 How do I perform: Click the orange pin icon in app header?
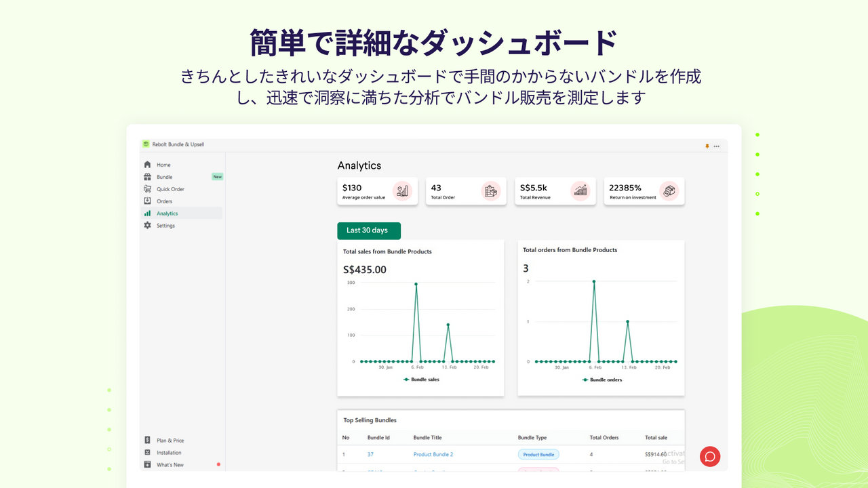(x=707, y=146)
